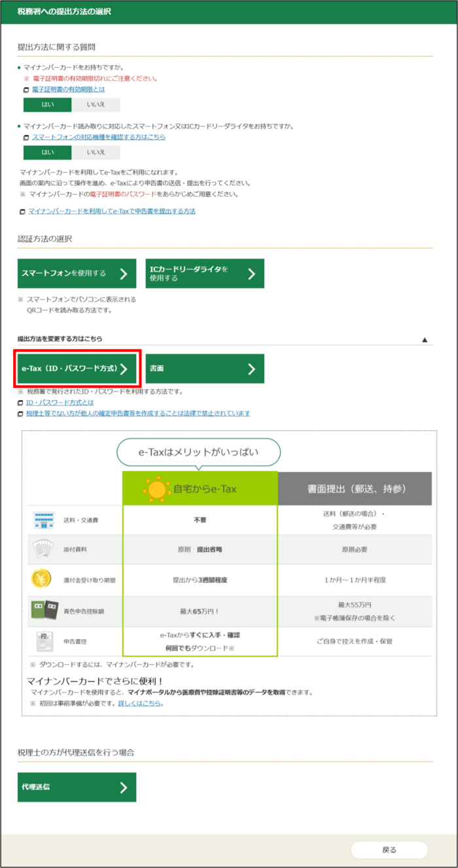Click the chevron arrow on 書面 button
The width and height of the screenshot is (458, 868).
(x=251, y=369)
